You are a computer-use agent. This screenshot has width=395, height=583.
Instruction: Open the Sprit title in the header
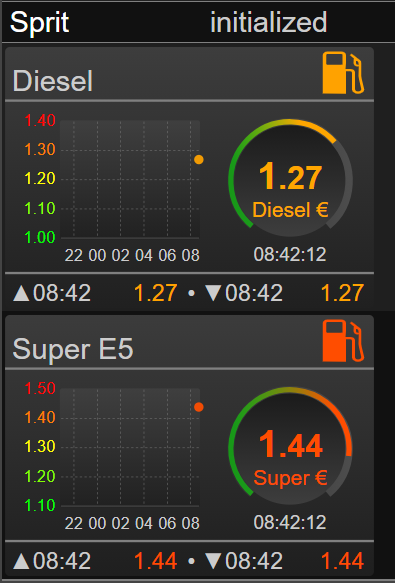[39, 22]
